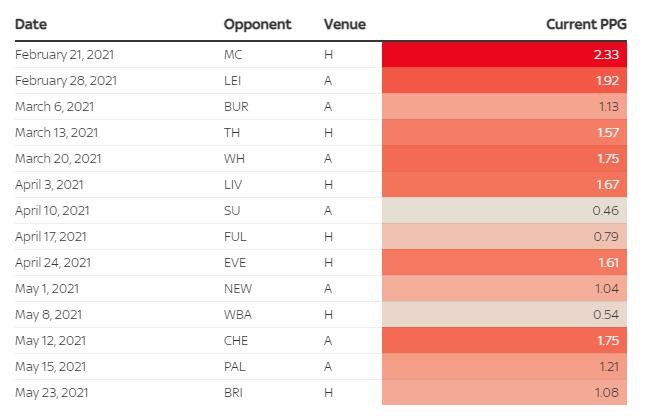645x420 pixels.
Task: Select the NEW opponent cell
Action: tap(235, 288)
